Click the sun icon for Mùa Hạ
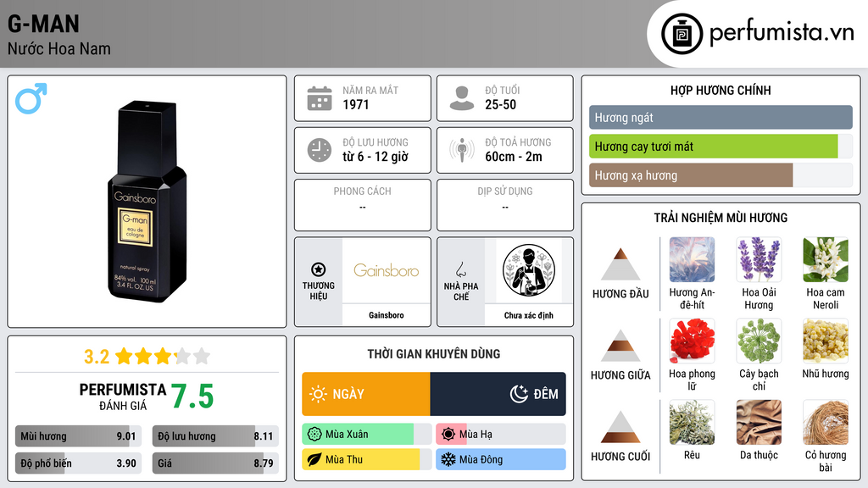 pyautogui.click(x=448, y=435)
